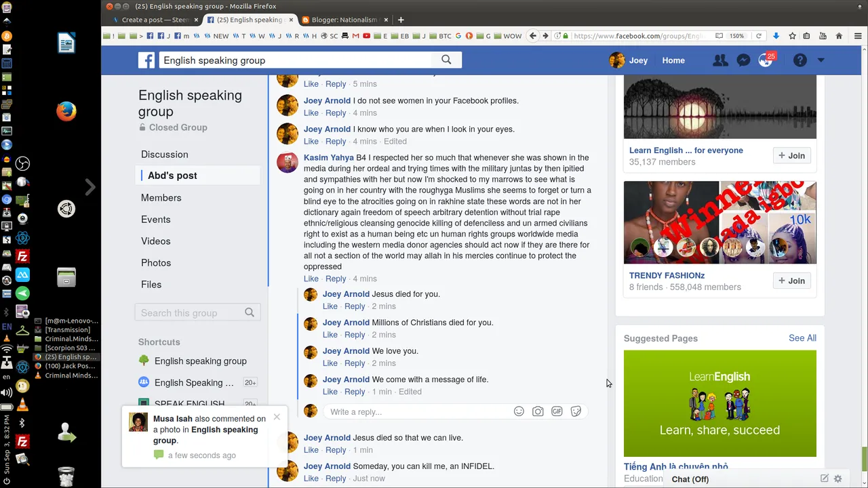This screenshot has height=488, width=868.
Task: Open the Members section
Action: 161,198
